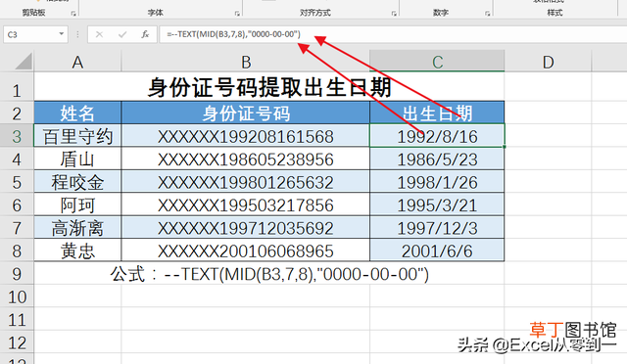Click cell 阿珂
Screen dimensions: 627x364
pos(77,205)
